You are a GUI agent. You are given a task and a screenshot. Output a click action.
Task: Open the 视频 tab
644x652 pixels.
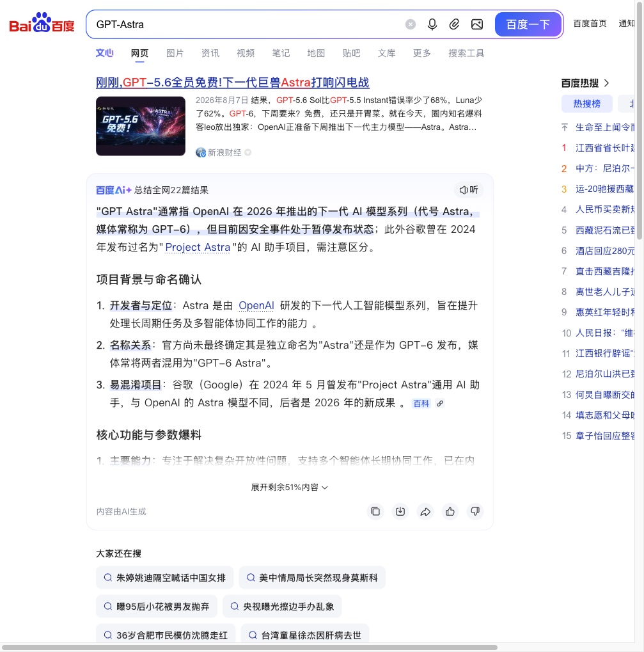tap(246, 53)
